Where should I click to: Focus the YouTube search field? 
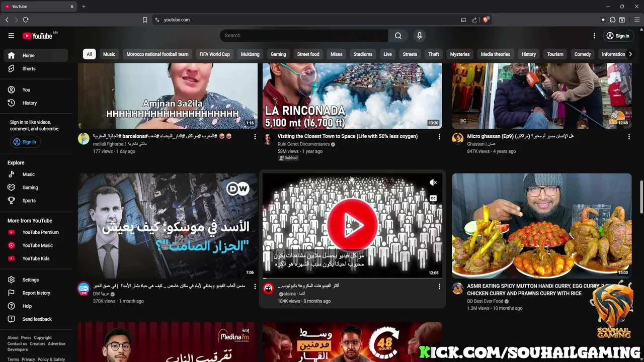pos(304,36)
